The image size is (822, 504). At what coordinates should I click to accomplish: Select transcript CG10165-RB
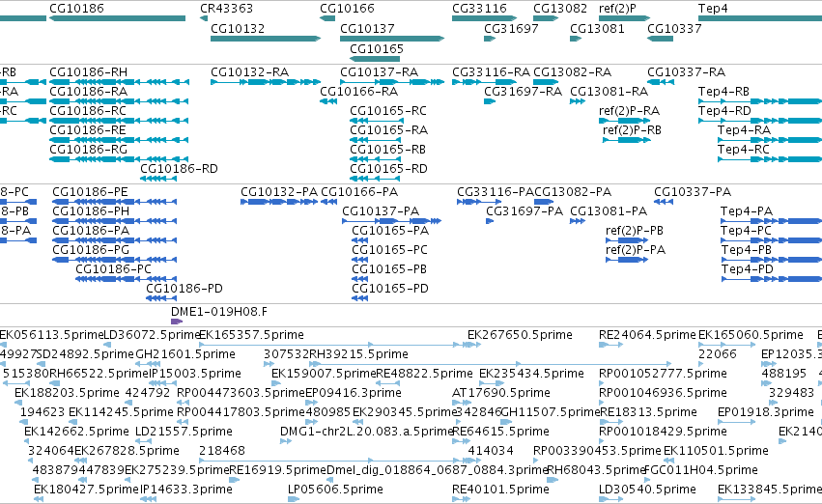375,159
